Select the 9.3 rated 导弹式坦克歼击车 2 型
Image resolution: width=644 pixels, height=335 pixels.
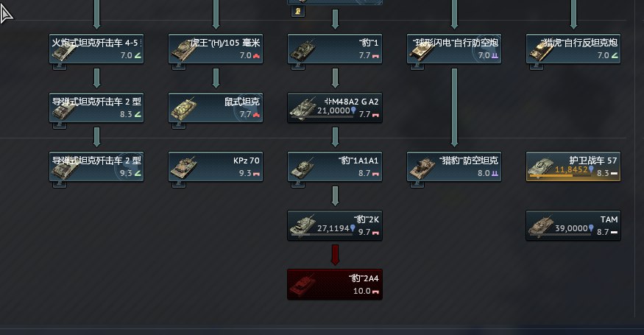(x=96, y=166)
